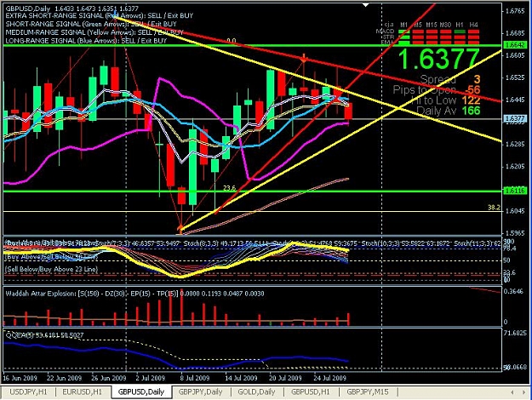Click the Spread value 3
The width and height of the screenshot is (532, 400).
(477, 79)
